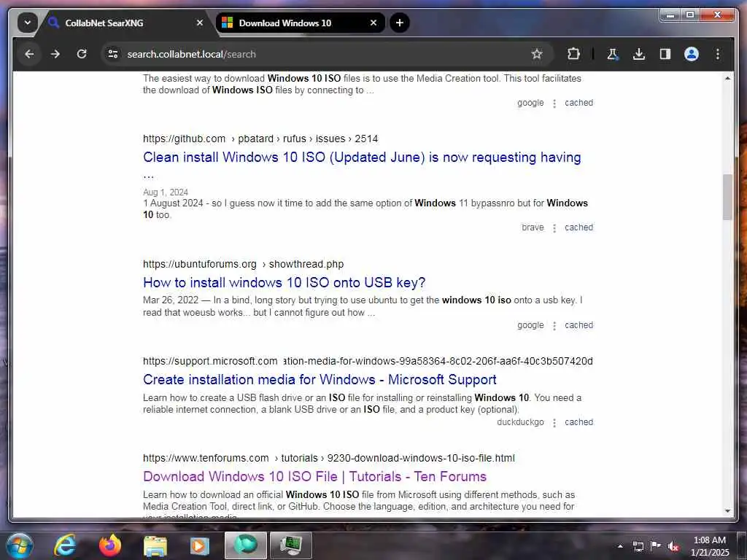Expand three-dot options beside brave engine label

click(x=554, y=228)
